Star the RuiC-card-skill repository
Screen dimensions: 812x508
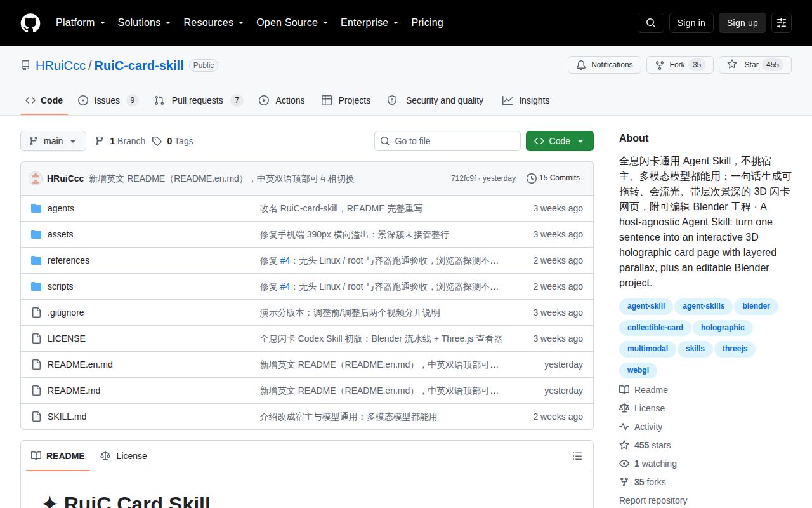(x=755, y=65)
